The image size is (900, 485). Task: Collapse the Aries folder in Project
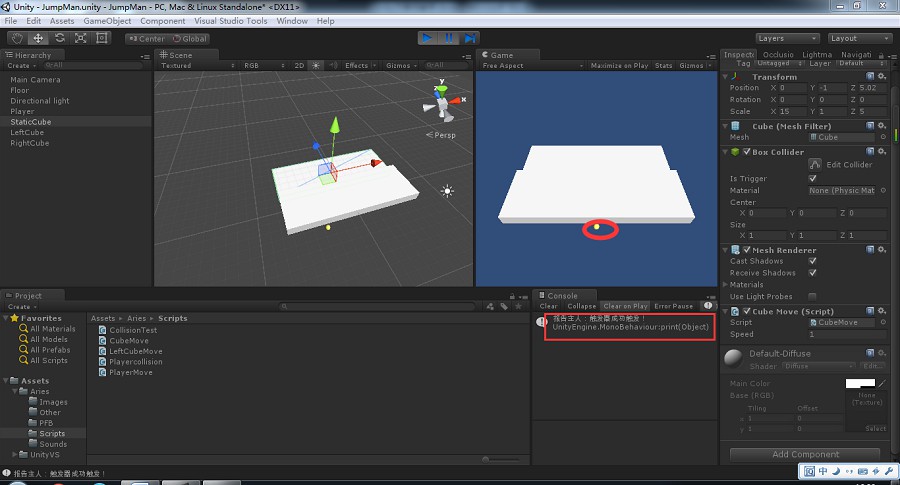(x=15, y=391)
